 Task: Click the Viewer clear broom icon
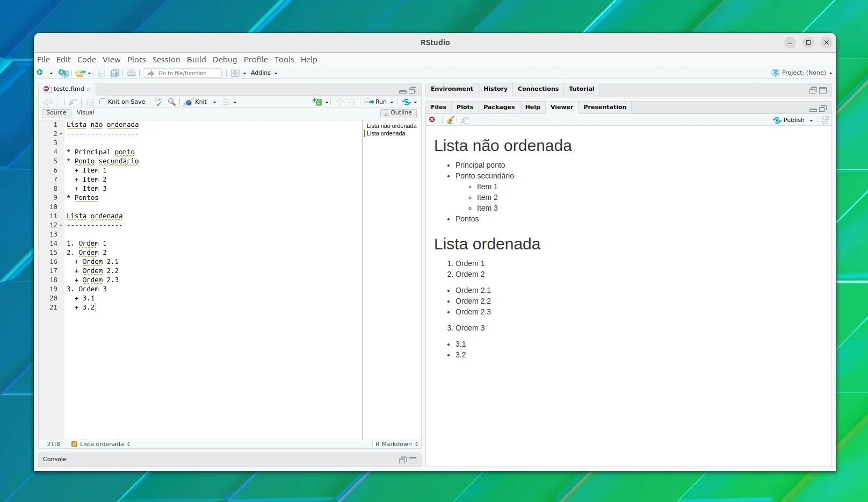451,120
